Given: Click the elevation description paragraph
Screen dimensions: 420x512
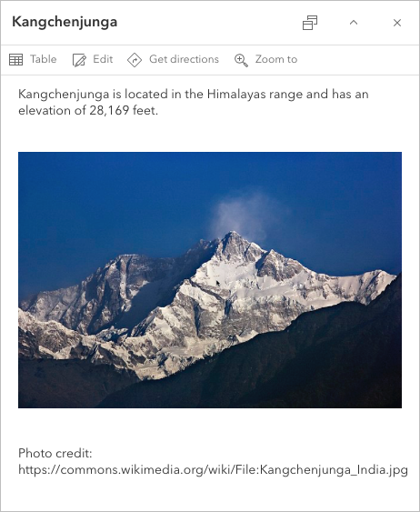Looking at the screenshot, I should 194,102.
